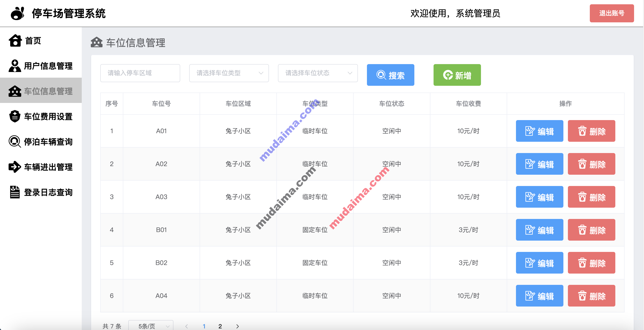Click the home icon beside 首页
This screenshot has width=644, height=330.
(x=15, y=40)
